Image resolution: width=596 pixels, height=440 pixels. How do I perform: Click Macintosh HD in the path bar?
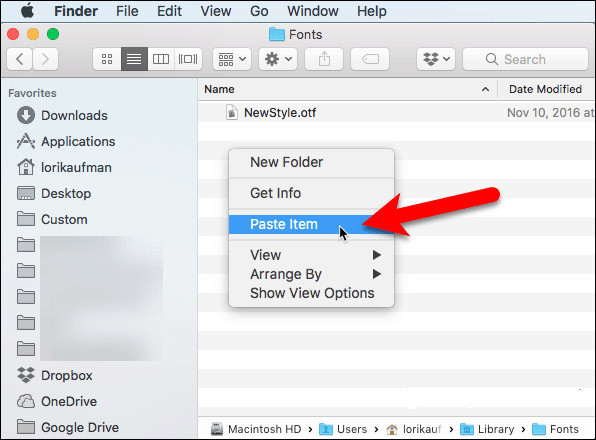click(256, 429)
